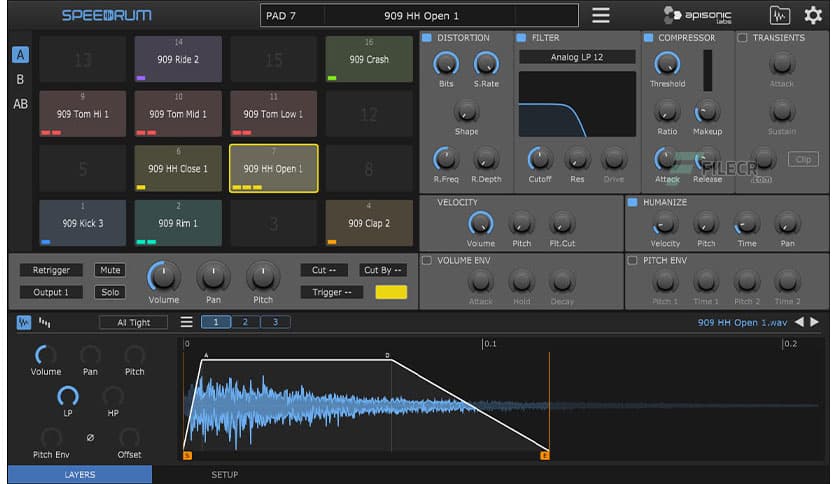
Task: Switch to pad bank AB
Action: pyautogui.click(x=20, y=104)
